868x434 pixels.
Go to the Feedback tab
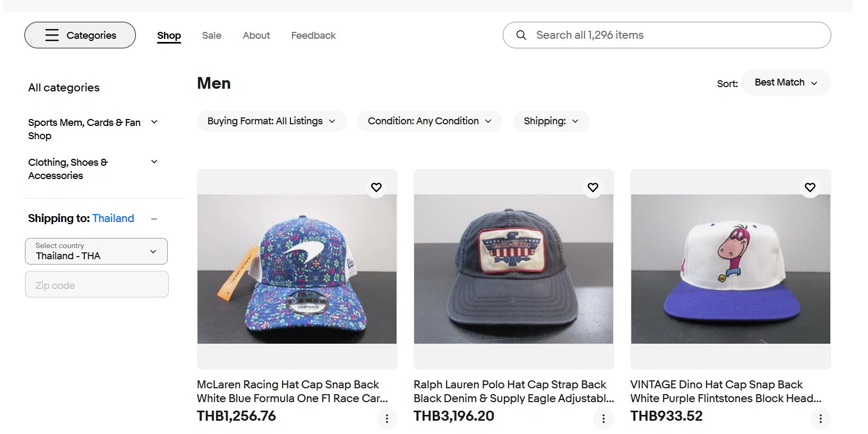pyautogui.click(x=313, y=36)
